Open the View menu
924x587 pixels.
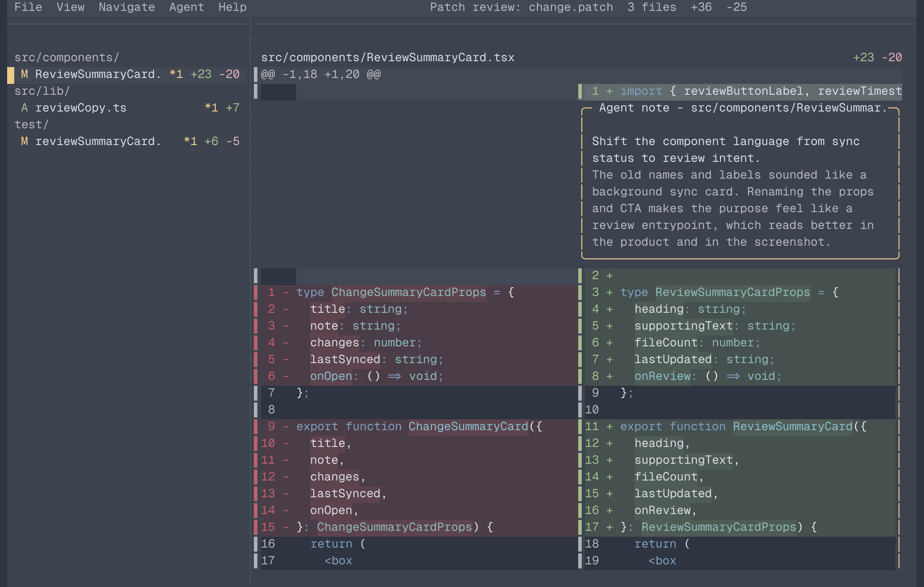click(70, 7)
